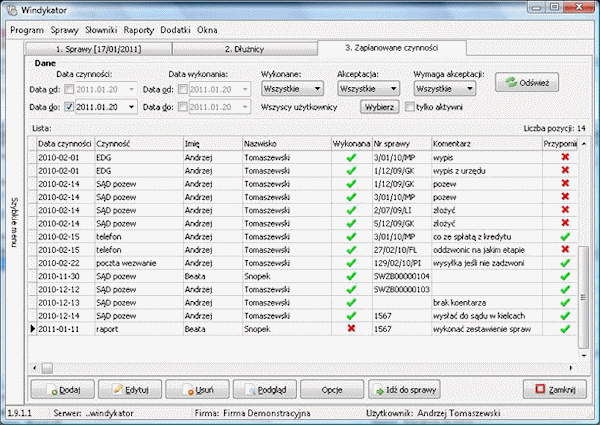Click the list's scroll up arrow
600x425 pixels.
pos(584,144)
